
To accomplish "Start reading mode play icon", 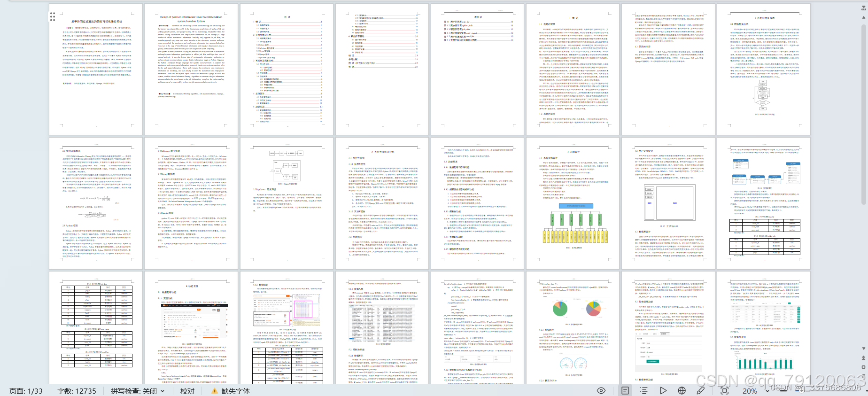I will click(x=663, y=390).
